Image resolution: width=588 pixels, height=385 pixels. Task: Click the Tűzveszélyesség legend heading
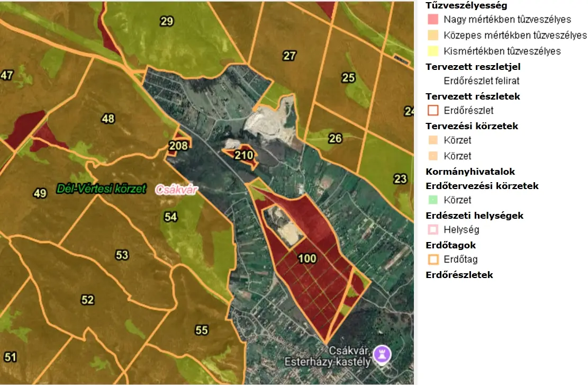coord(466,6)
